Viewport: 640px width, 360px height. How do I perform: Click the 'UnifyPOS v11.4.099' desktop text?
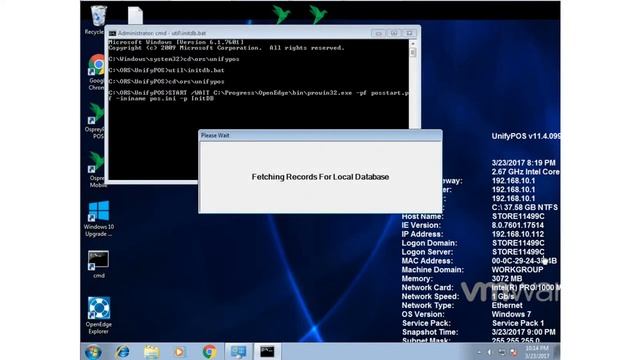526,136
